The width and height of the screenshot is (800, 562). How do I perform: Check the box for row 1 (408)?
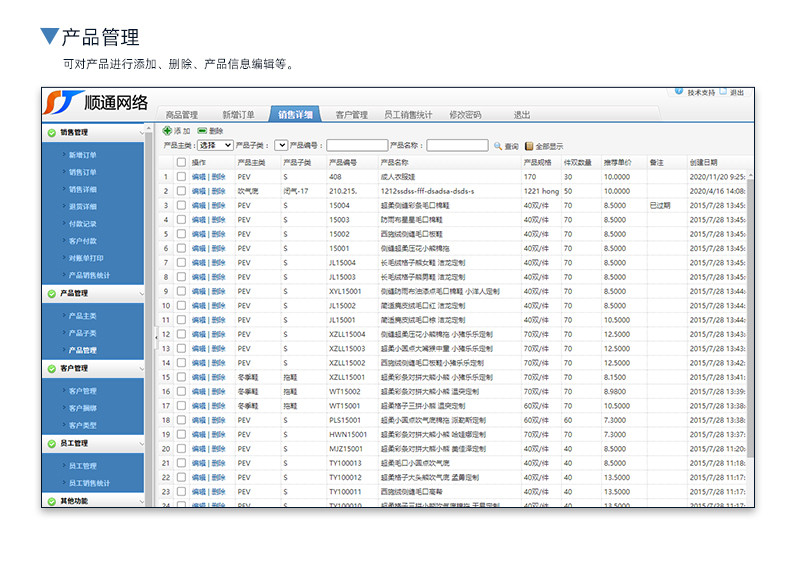pyautogui.click(x=181, y=176)
